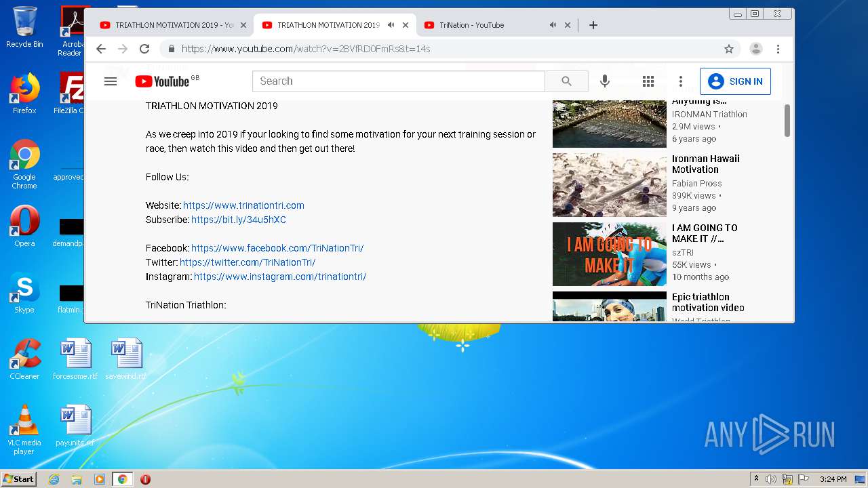Close the first TRIATHLON MOTIVATION tab

(x=243, y=25)
